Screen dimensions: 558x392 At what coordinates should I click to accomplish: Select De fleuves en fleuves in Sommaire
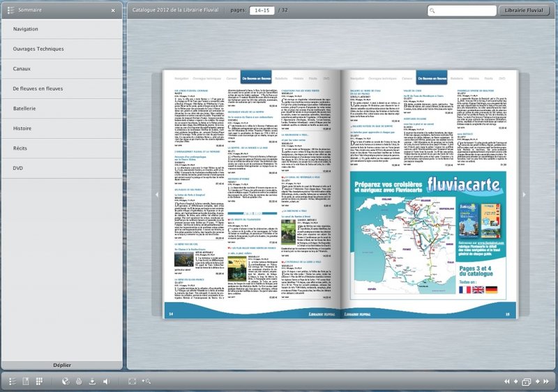38,89
